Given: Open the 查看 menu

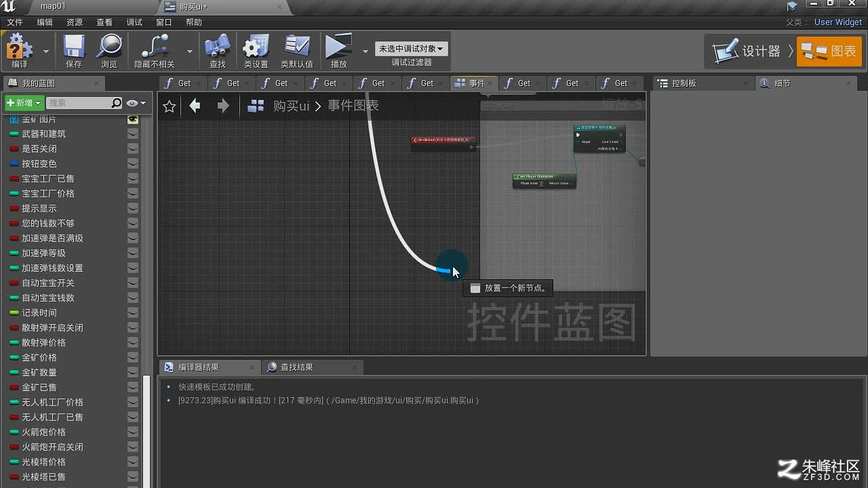Looking at the screenshot, I should [x=104, y=22].
